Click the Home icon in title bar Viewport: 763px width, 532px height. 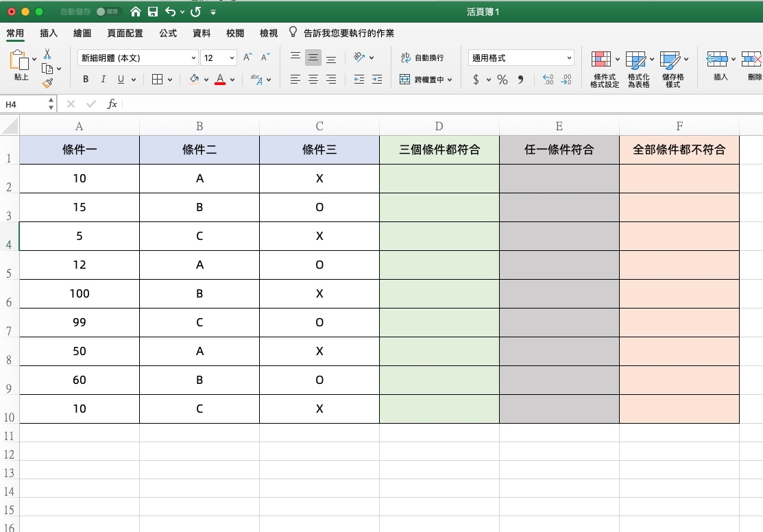pyautogui.click(x=136, y=12)
